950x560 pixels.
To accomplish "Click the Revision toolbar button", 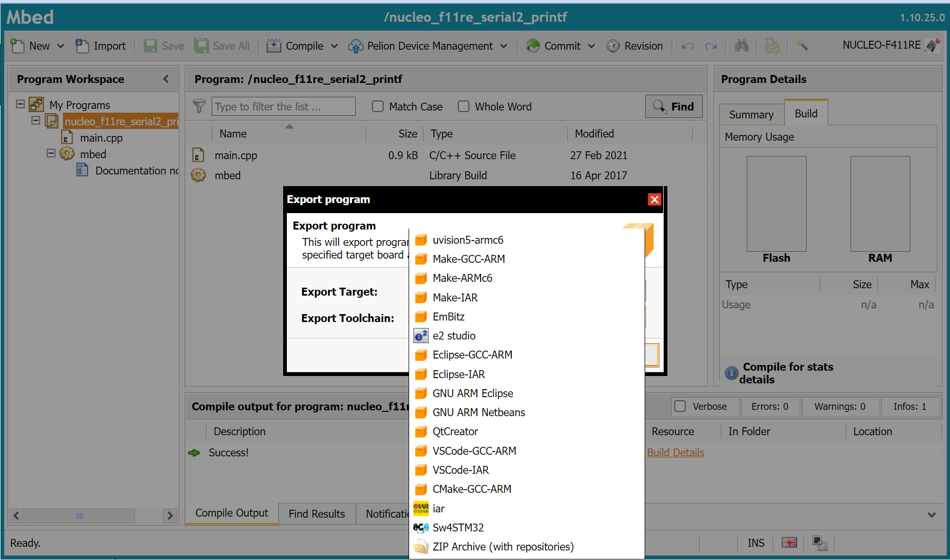I will (x=635, y=46).
